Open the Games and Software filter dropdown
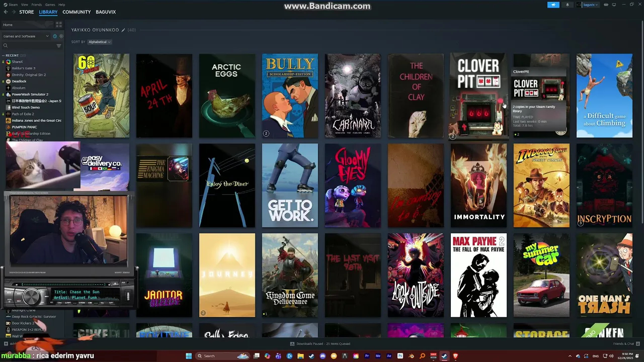 point(26,36)
